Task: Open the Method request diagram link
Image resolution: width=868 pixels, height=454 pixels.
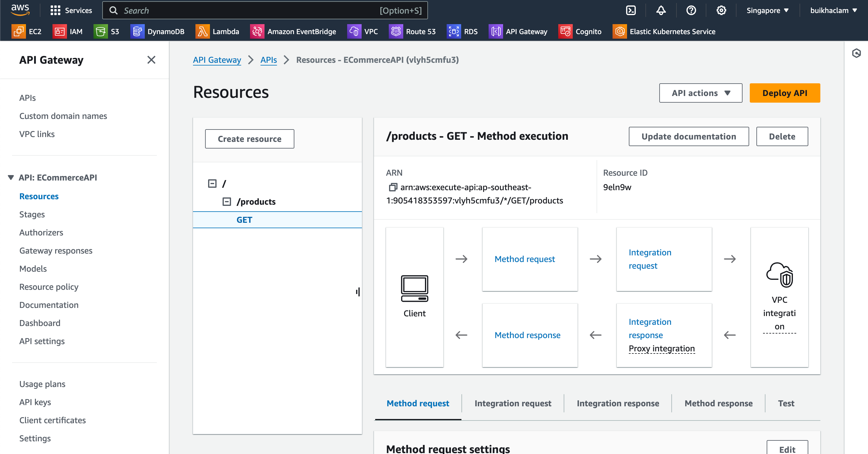Action: (525, 259)
